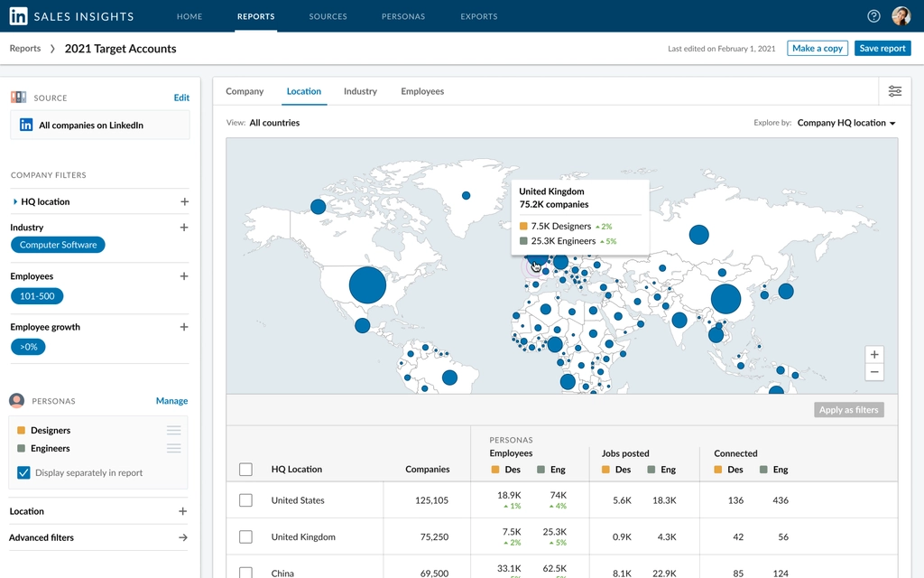Viewport: 924px width, 578px height.
Task: Select the United States row checkbox
Action: 245,500
